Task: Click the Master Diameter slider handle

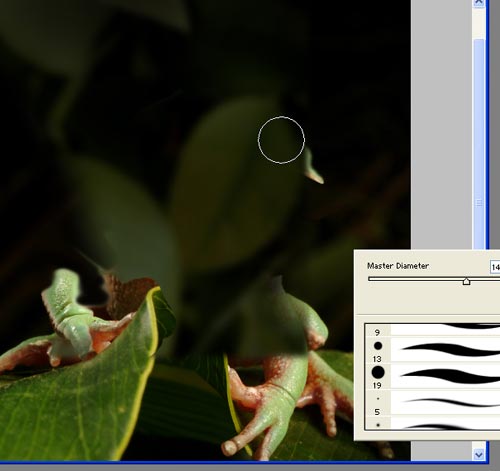Action: pyautogui.click(x=466, y=282)
